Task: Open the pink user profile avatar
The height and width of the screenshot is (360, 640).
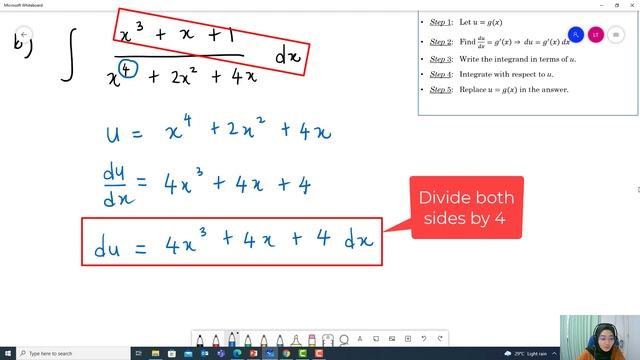Action: tap(596, 35)
